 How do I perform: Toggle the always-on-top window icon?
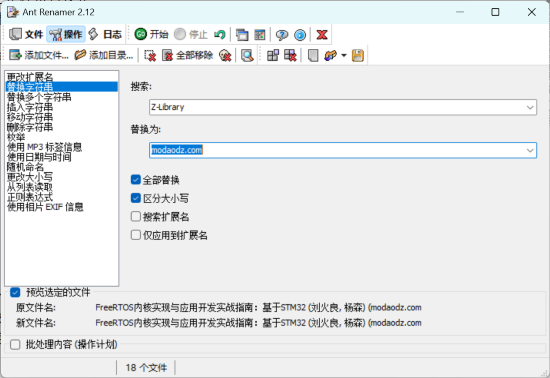pos(242,34)
